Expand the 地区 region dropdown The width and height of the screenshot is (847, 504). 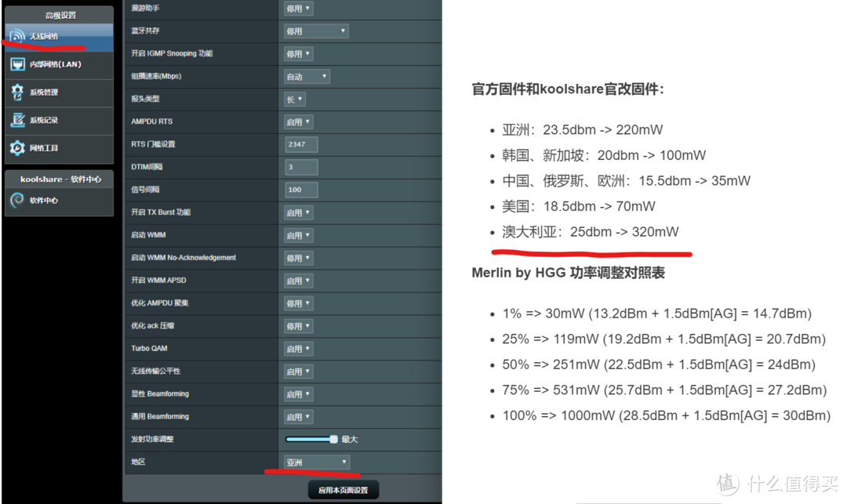click(317, 462)
